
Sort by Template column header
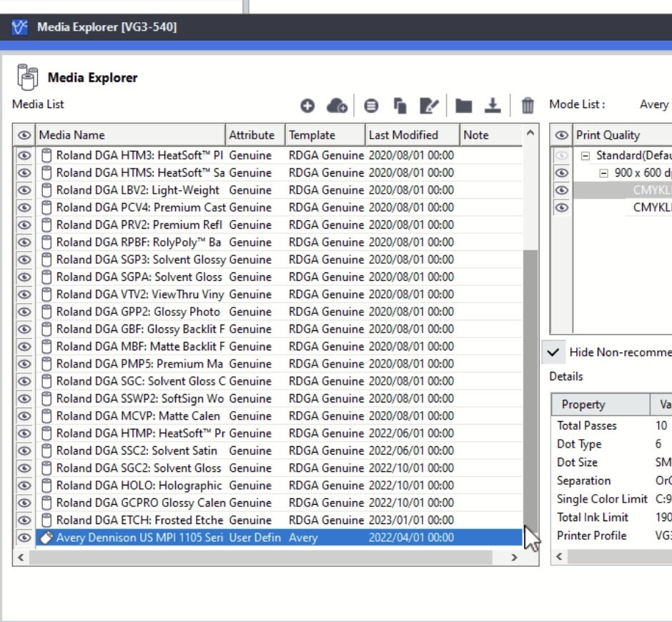[325, 135]
